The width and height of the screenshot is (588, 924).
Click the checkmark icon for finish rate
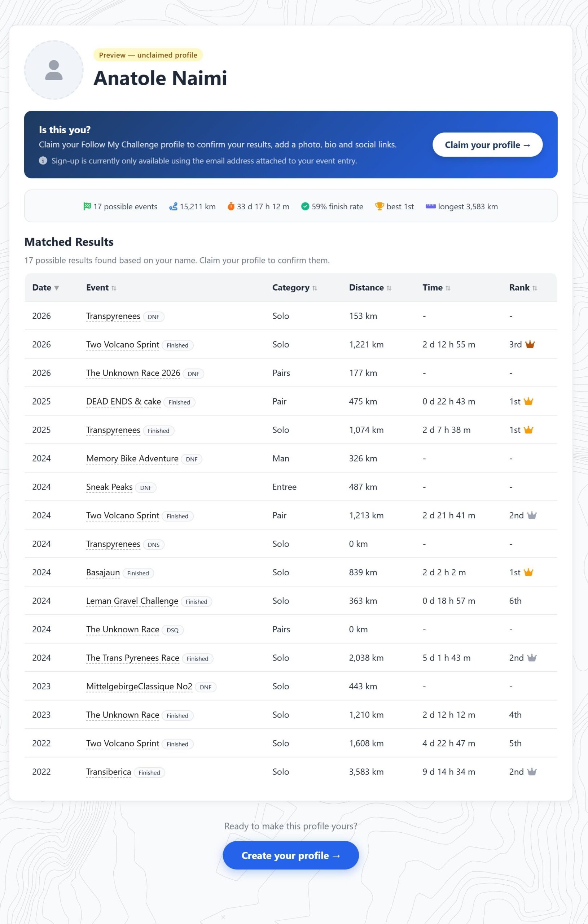pos(305,206)
